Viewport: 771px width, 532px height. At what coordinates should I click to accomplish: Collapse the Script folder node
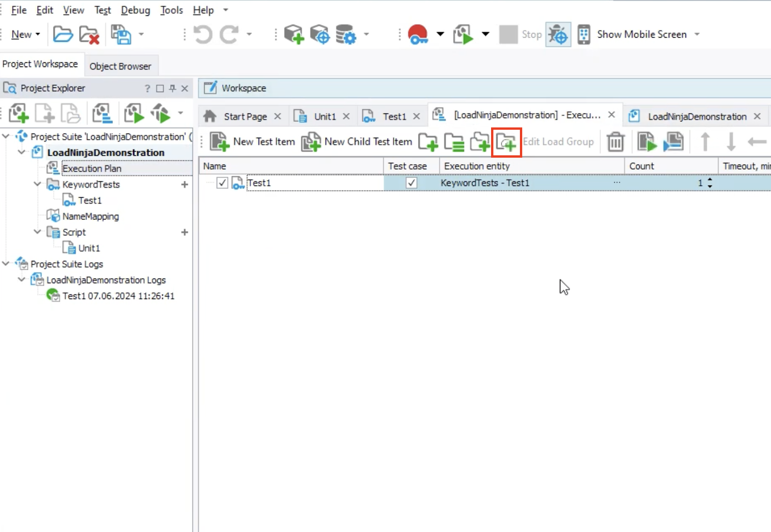pos(38,232)
